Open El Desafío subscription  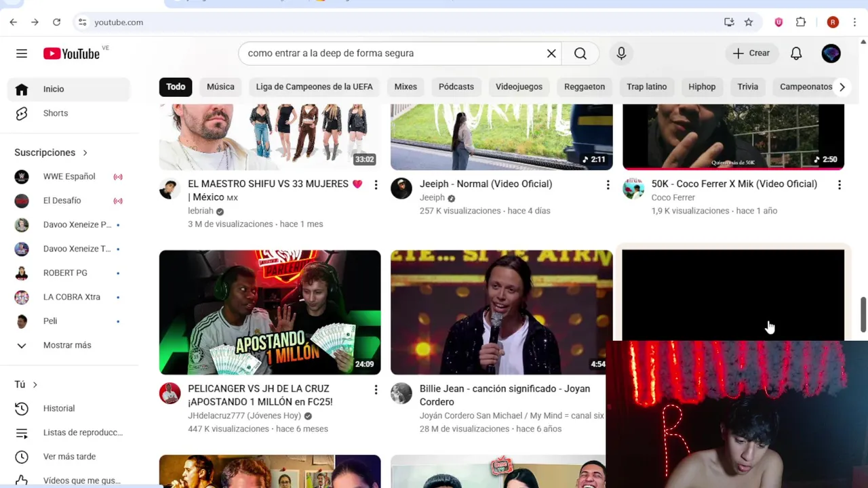pyautogui.click(x=69, y=201)
